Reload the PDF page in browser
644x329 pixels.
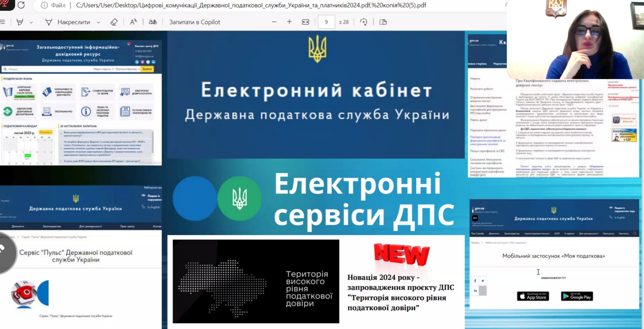(x=21, y=5)
